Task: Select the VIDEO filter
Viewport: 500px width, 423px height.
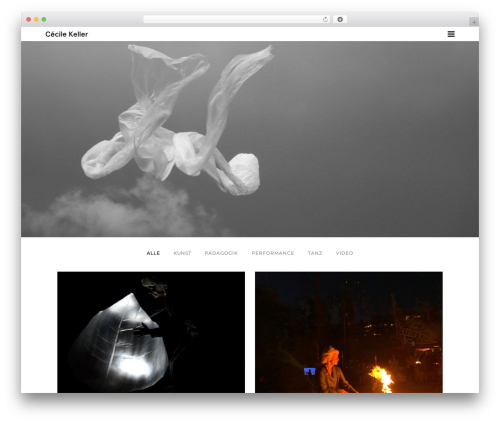Action: click(x=344, y=253)
